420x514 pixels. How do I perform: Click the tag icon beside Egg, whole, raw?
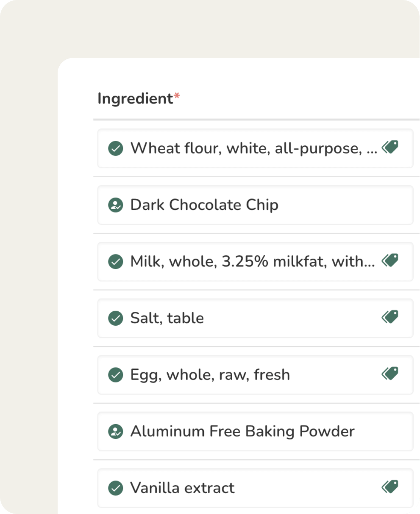click(390, 374)
